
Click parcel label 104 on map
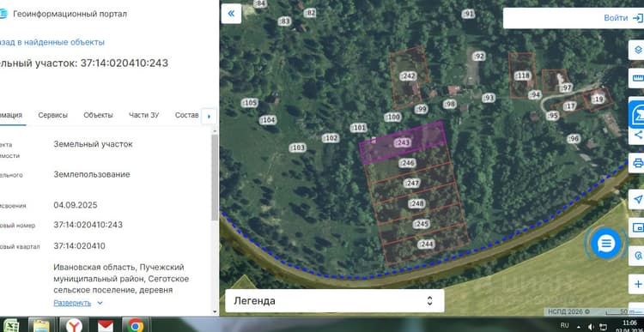pos(268,120)
